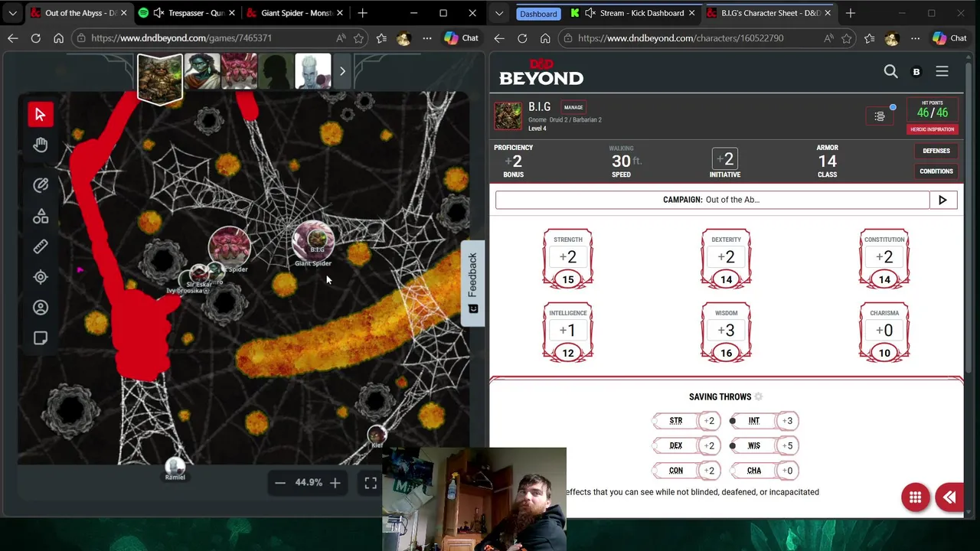Open the Conditions panel

[x=936, y=171]
